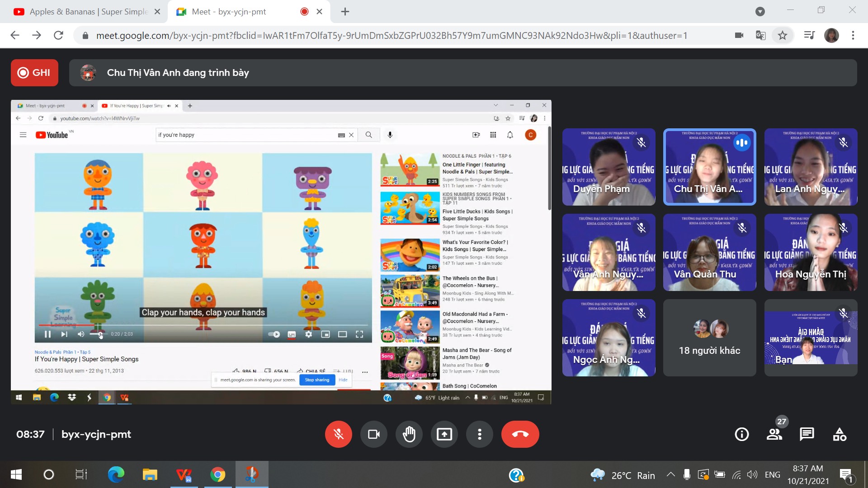Open the Activities shapes icon

tap(840, 434)
